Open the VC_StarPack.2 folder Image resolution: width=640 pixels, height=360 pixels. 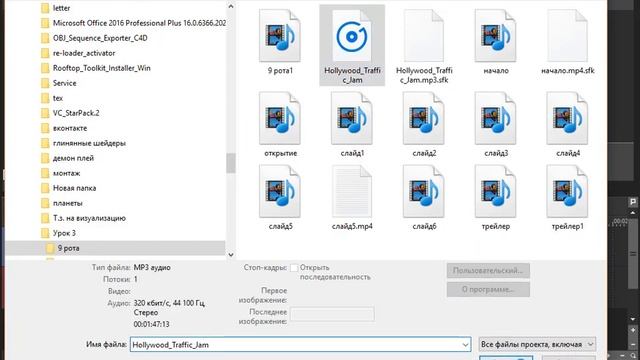pos(70,113)
